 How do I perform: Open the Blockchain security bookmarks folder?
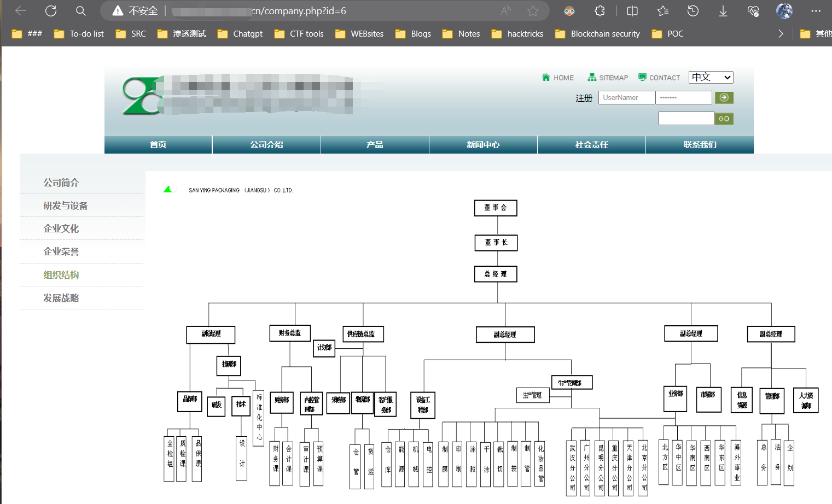597,34
